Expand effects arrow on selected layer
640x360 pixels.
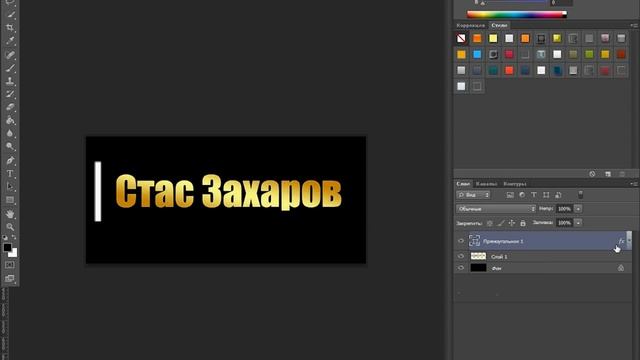(629, 241)
